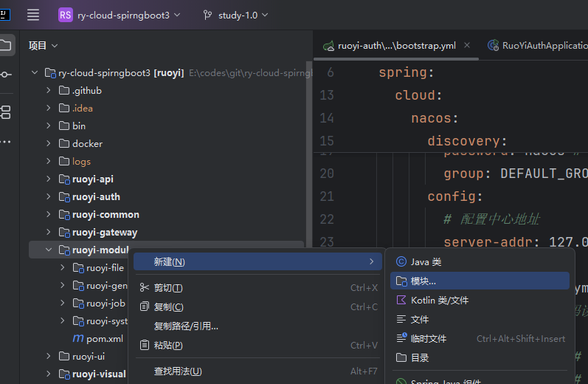This screenshot has width=588, height=384.
Task: Click the scissors icon beside 剪切
Action: 145,288
